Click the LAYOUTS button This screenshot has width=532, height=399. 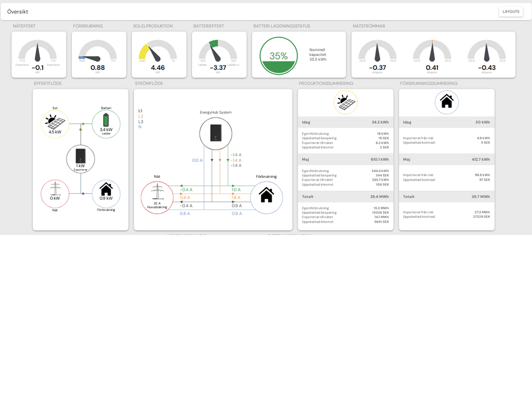pos(510,12)
